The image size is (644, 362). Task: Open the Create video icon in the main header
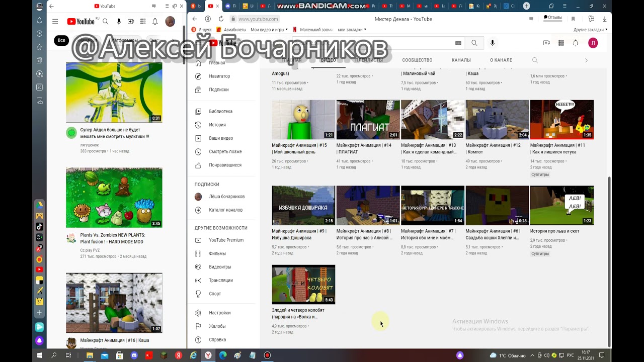(546, 43)
